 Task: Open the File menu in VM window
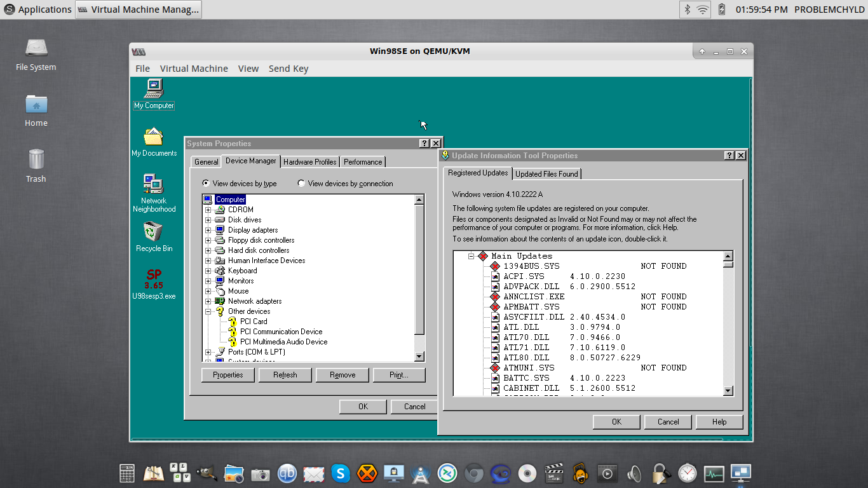click(143, 69)
